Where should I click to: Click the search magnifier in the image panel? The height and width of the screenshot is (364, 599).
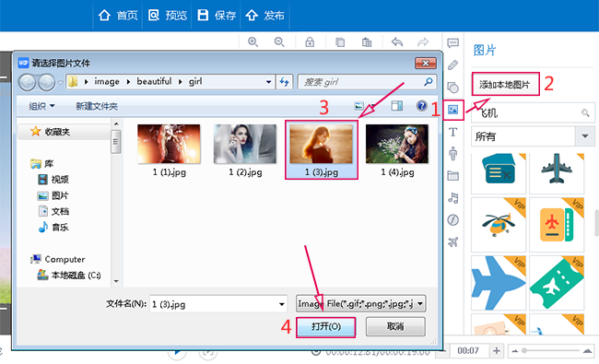point(585,113)
